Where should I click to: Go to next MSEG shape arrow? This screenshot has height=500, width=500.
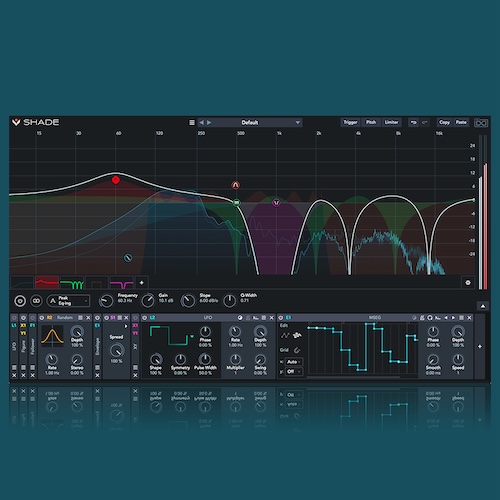pos(453,318)
